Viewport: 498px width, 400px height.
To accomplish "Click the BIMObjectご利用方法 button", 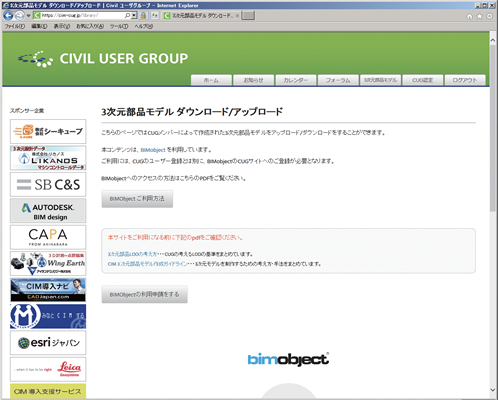I will coord(137,199).
